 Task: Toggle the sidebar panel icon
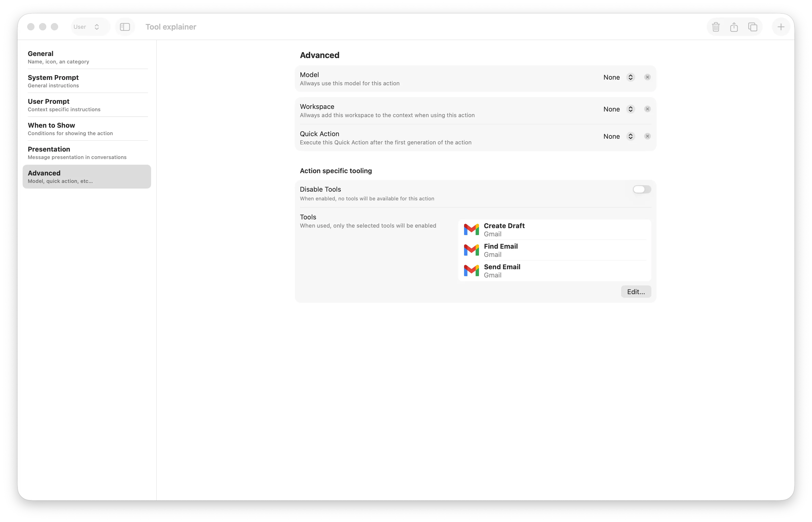point(125,27)
